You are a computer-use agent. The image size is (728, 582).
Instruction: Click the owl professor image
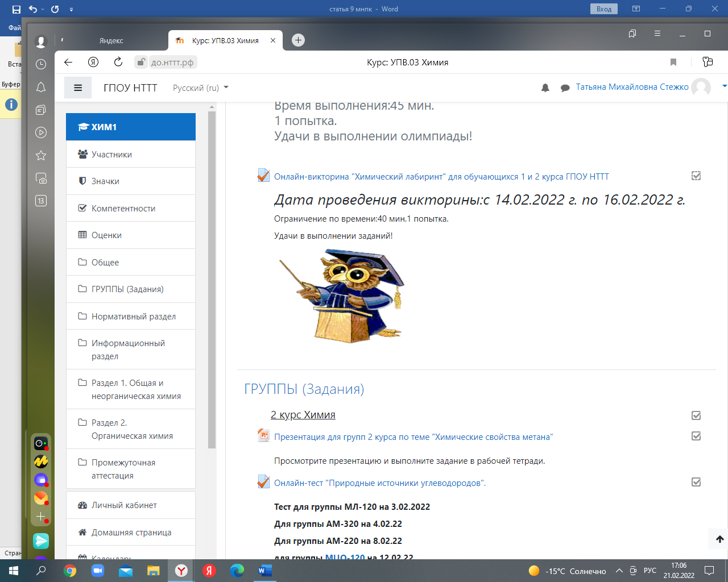341,295
